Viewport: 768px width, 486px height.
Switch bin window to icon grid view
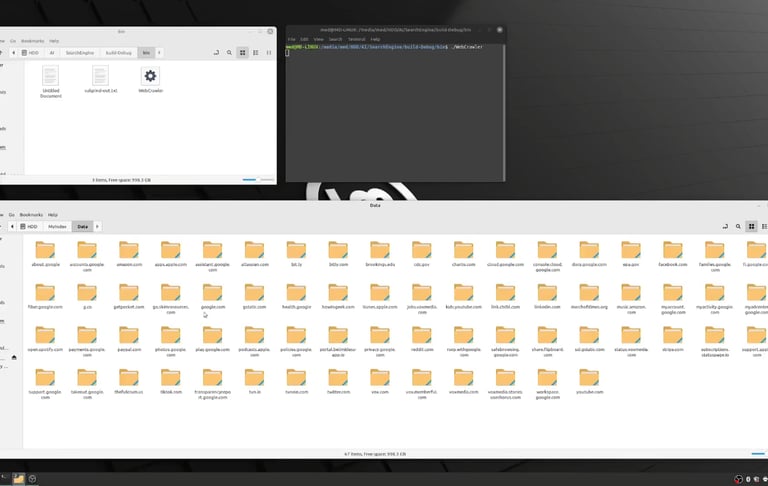tap(242, 52)
